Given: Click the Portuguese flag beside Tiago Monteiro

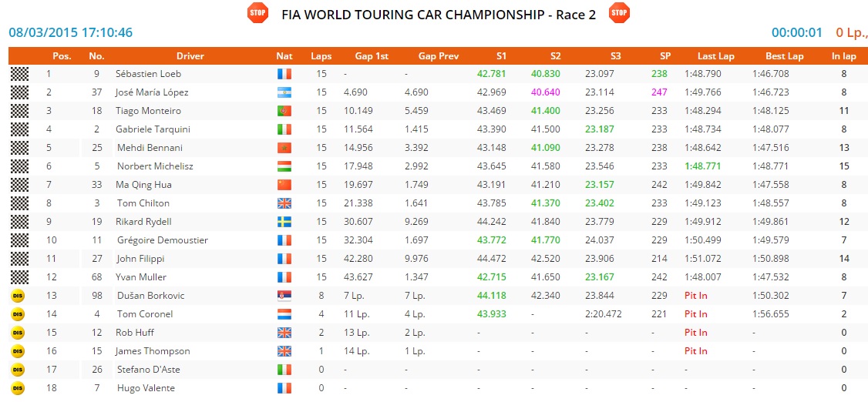Looking at the screenshot, I should (x=284, y=111).
